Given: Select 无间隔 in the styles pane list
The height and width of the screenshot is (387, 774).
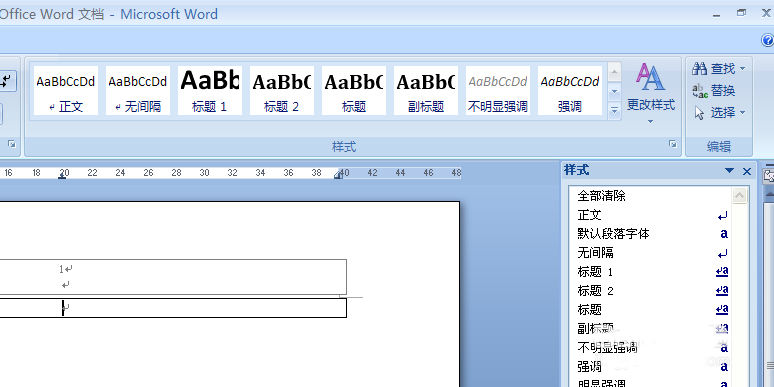Looking at the screenshot, I should (650, 253).
